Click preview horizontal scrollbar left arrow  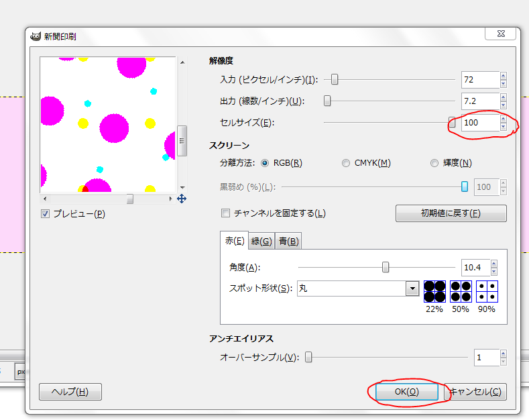point(45,199)
